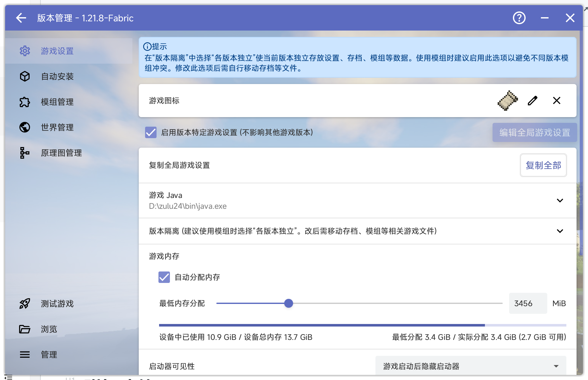Screen dimensions: 588x380
Task: Open the 自动安装 (auto install) section
Action: (x=57, y=76)
